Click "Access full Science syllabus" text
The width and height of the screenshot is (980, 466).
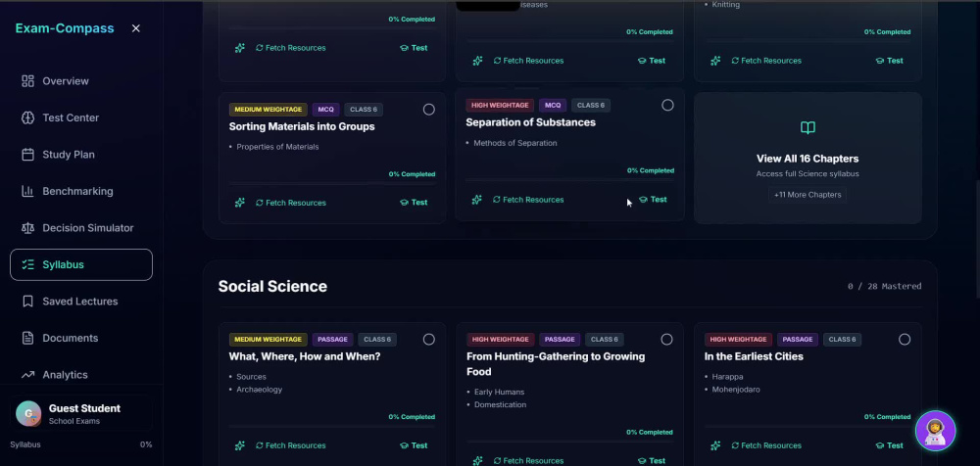(808, 173)
